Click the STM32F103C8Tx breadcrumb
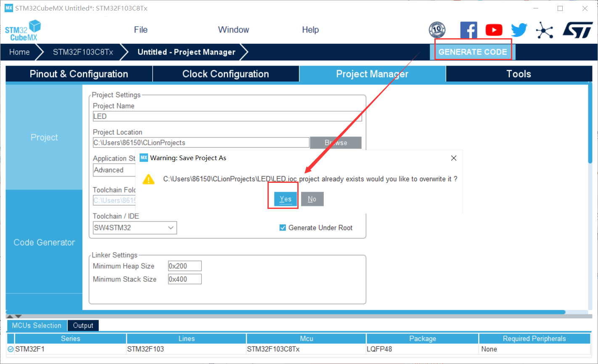Viewport: 598px width, 364px height. pyautogui.click(x=83, y=52)
